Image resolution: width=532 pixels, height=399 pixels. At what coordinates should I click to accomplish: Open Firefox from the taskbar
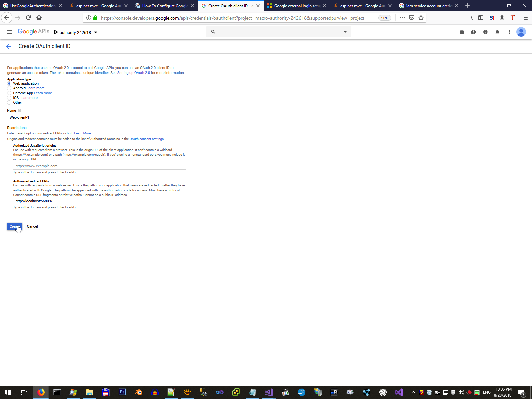tap(41, 392)
